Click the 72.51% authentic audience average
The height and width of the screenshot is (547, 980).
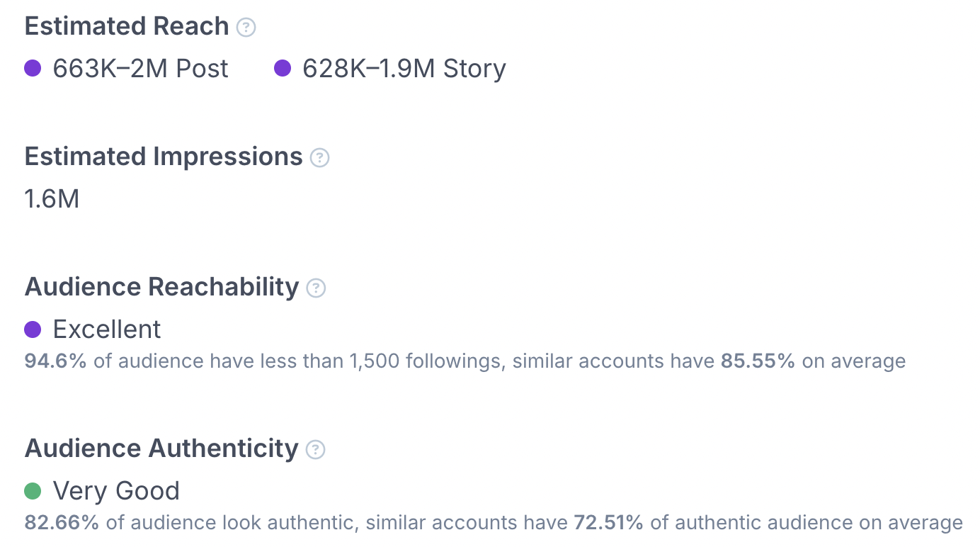tap(606, 523)
